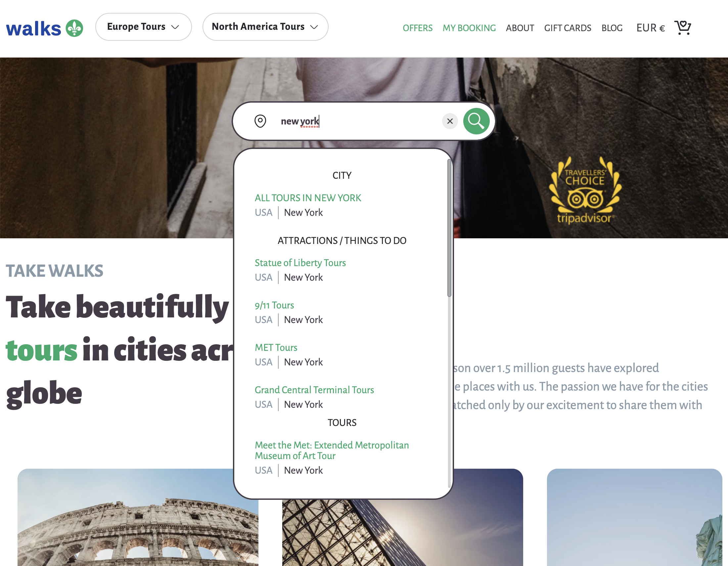Open Grand Central Terminal Tours

pos(314,390)
